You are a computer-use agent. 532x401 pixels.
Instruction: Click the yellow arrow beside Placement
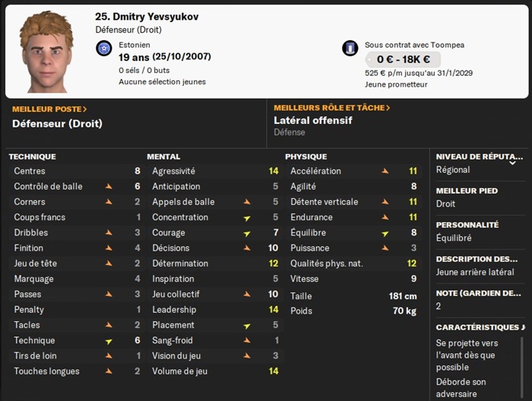(247, 326)
